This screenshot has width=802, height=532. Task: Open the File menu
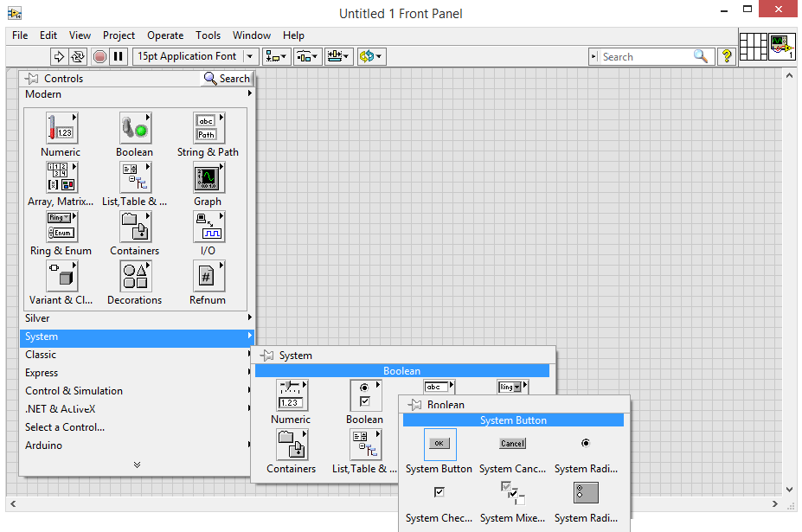(20, 35)
